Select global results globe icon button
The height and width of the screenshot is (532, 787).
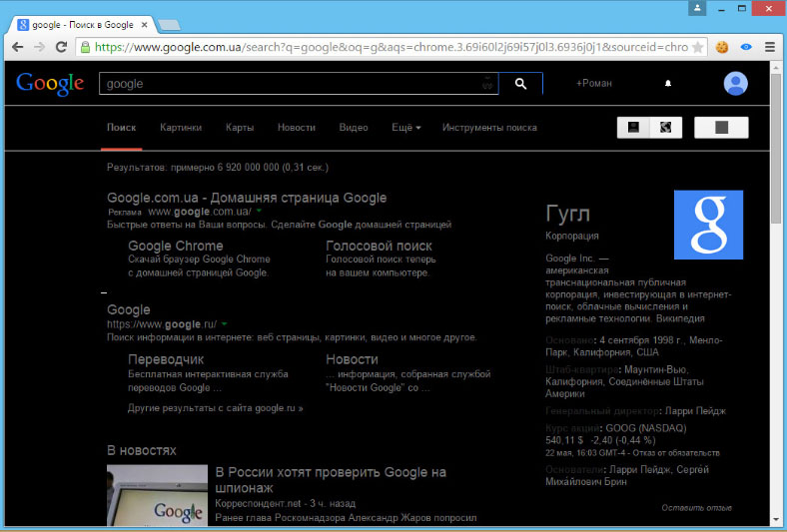(666, 128)
